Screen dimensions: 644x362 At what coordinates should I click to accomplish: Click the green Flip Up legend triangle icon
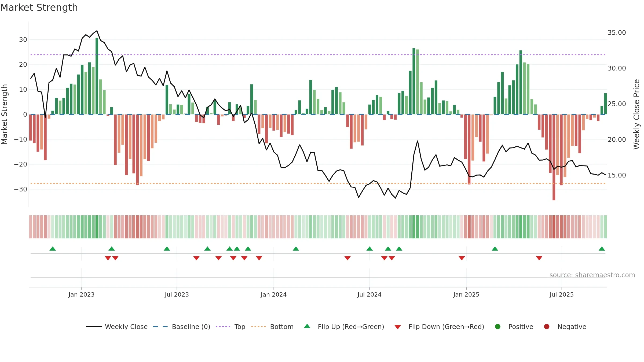click(307, 326)
